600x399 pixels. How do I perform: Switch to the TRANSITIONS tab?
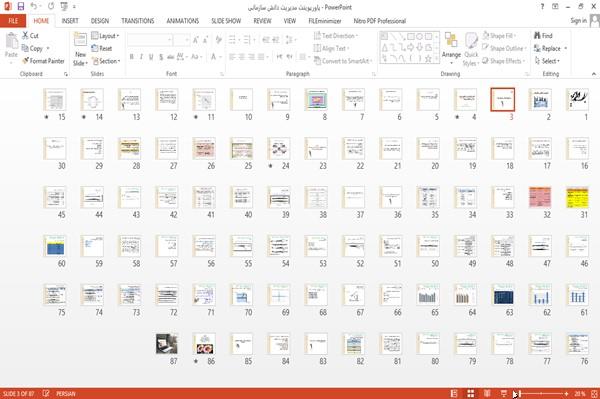coord(138,21)
